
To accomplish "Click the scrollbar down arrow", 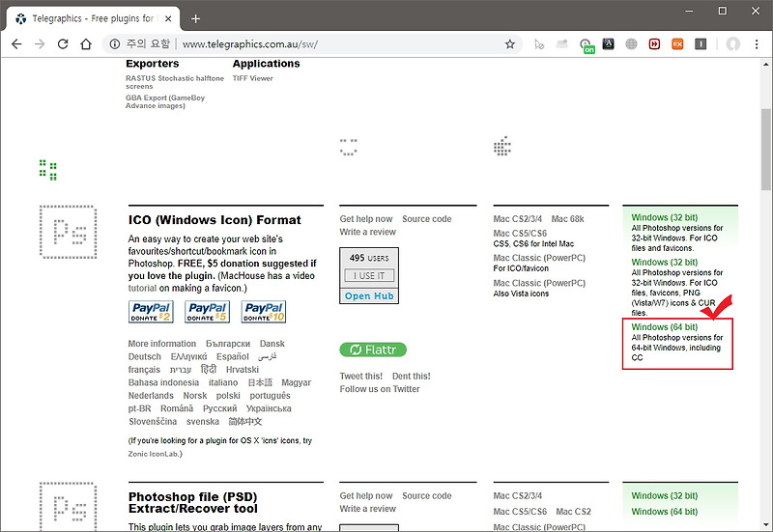I will [x=765, y=525].
